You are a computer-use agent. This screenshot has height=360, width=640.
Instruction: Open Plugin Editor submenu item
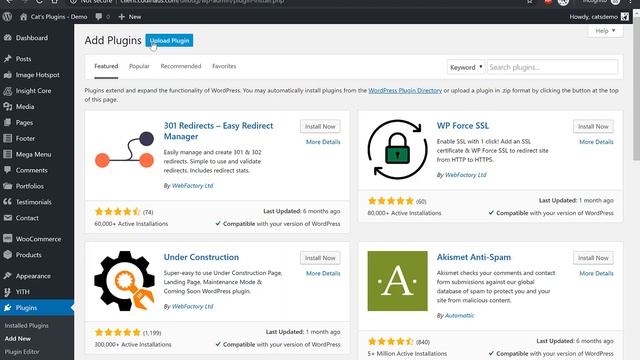pyautogui.click(x=22, y=352)
